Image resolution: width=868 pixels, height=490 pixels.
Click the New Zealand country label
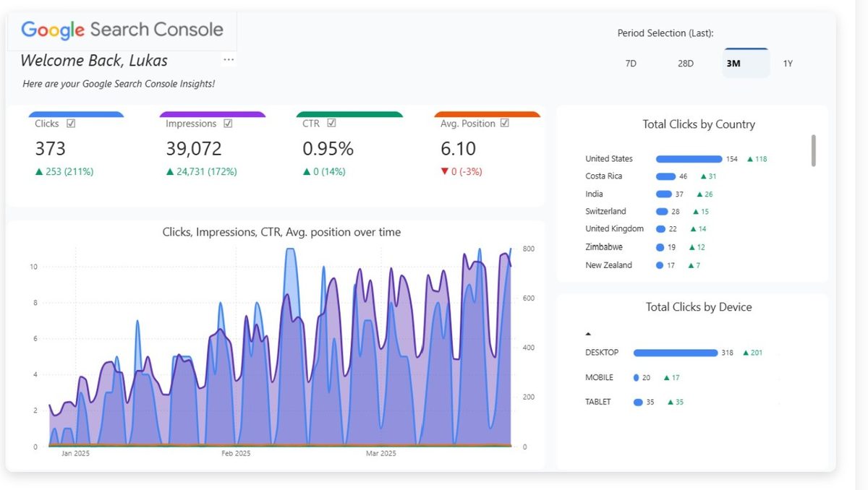608,265
